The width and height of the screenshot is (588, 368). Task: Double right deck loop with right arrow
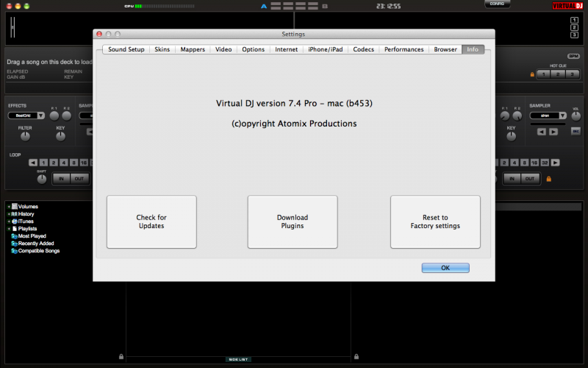[x=556, y=163]
